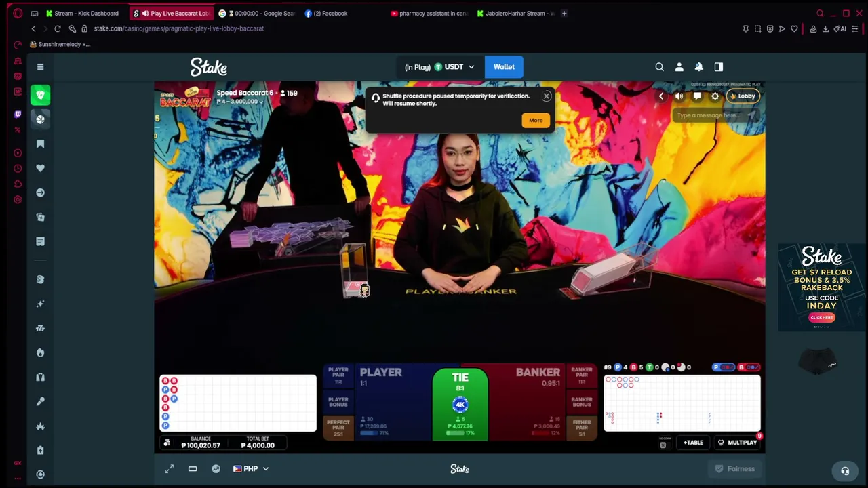The height and width of the screenshot is (488, 868).
Task: Expand the PHP currency selector
Action: (x=251, y=469)
